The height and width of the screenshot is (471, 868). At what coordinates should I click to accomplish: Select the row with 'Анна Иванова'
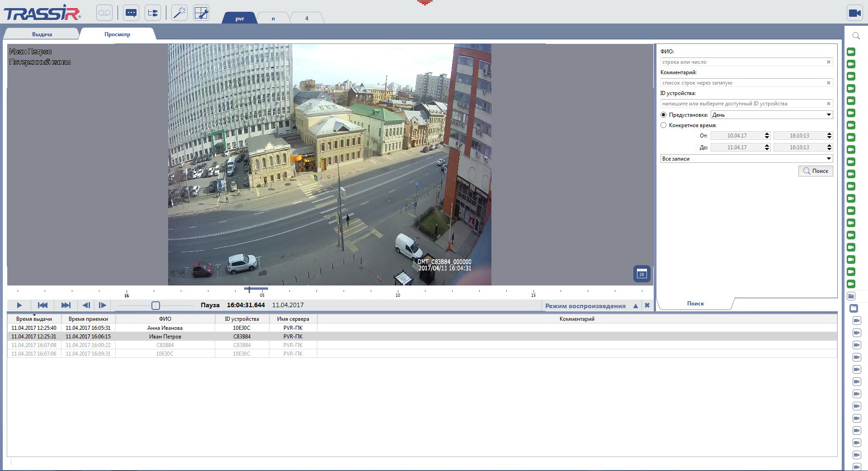click(165, 328)
